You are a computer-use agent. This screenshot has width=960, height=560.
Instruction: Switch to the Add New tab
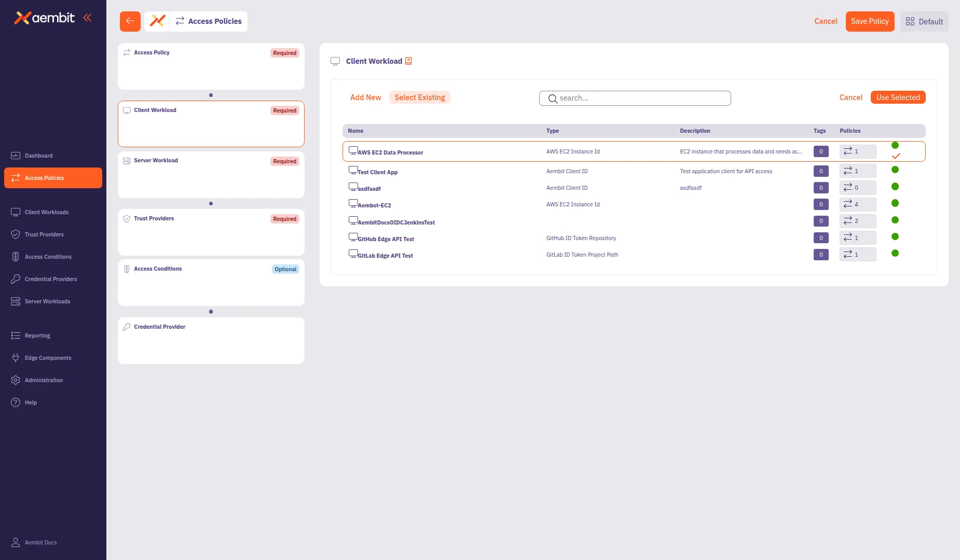click(365, 97)
